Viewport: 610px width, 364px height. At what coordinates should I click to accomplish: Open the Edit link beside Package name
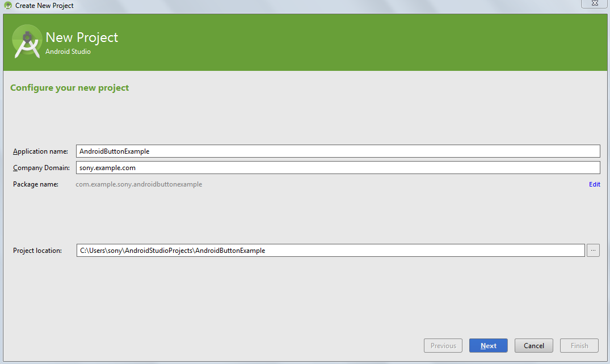pos(594,184)
